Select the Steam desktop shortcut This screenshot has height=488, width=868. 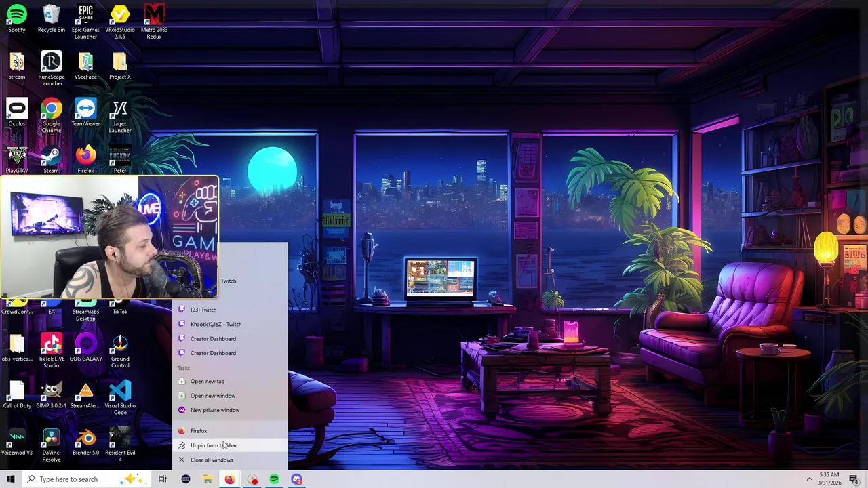click(52, 160)
